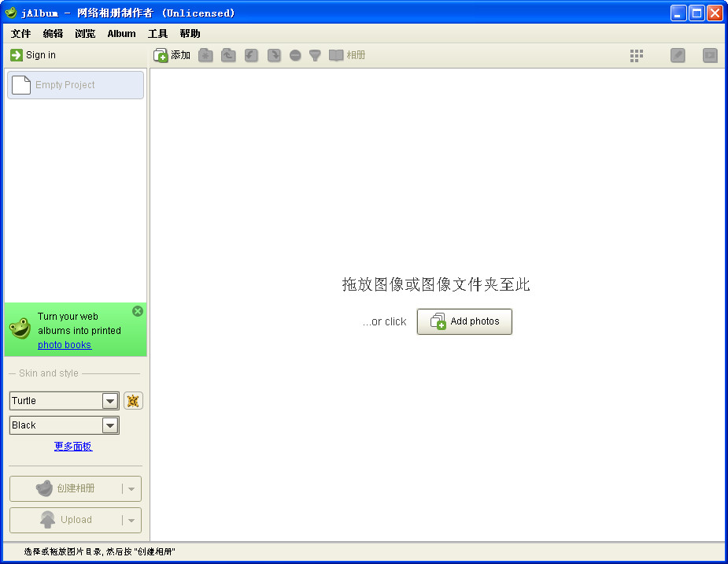Click the Add photos button

464,321
